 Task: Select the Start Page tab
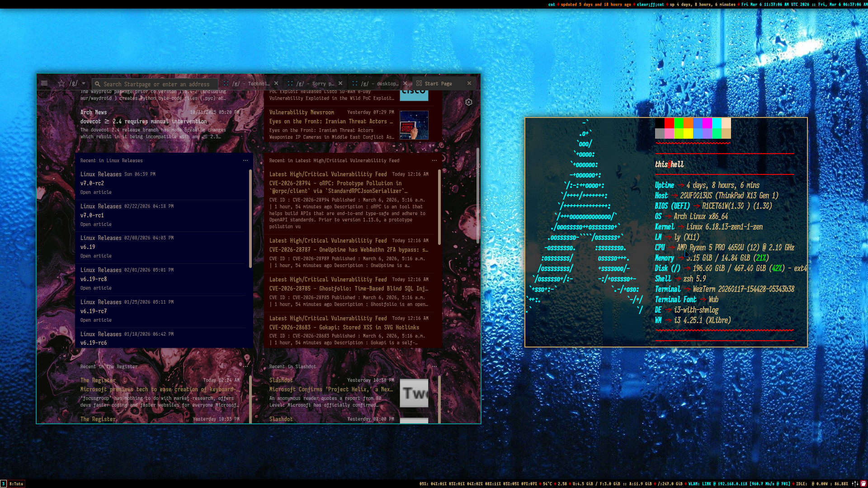point(438,84)
